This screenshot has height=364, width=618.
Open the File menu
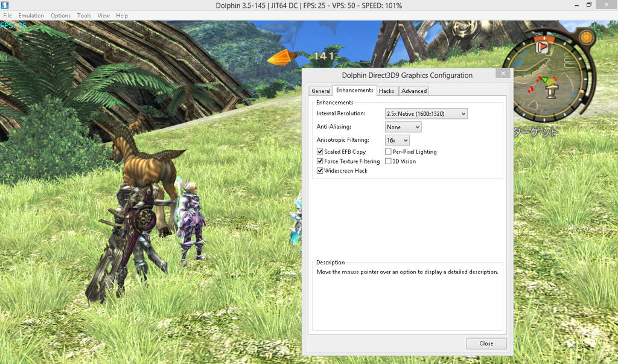coord(7,15)
